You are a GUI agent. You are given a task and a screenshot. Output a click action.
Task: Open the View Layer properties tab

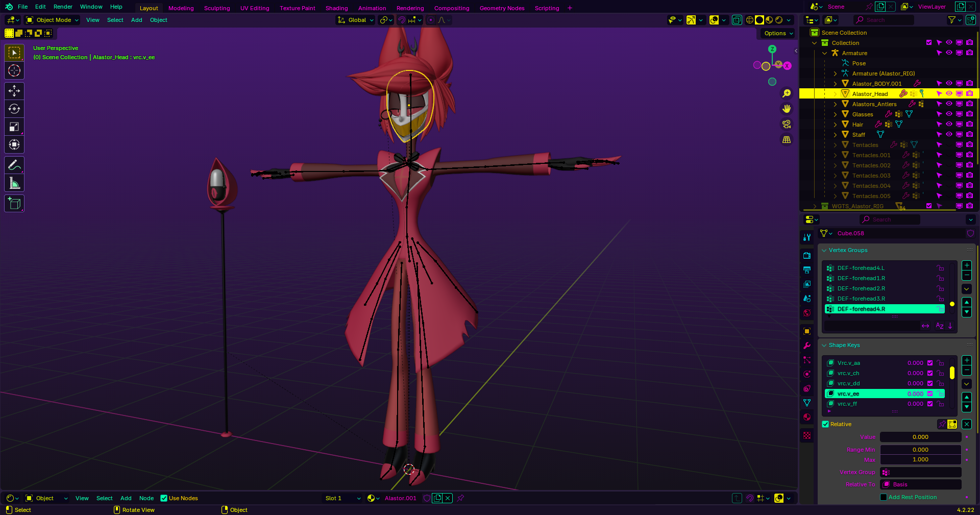point(807,284)
